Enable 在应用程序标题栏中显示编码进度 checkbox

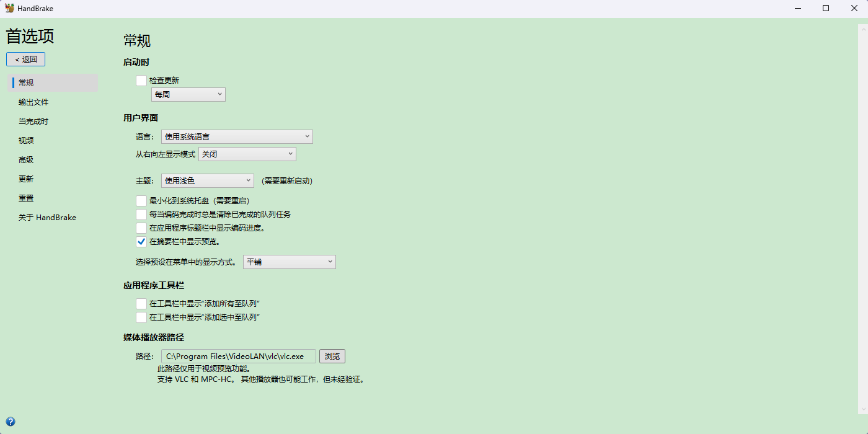[141, 228]
